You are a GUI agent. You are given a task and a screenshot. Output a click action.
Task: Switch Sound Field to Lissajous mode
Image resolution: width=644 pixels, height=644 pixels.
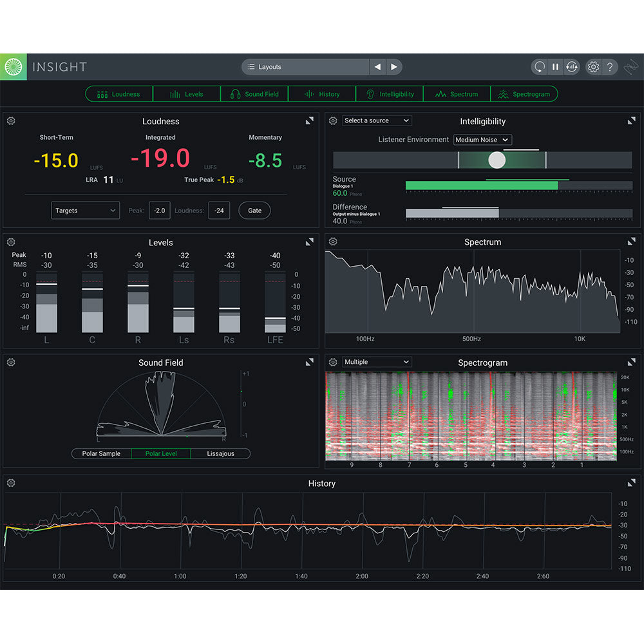[x=221, y=453]
